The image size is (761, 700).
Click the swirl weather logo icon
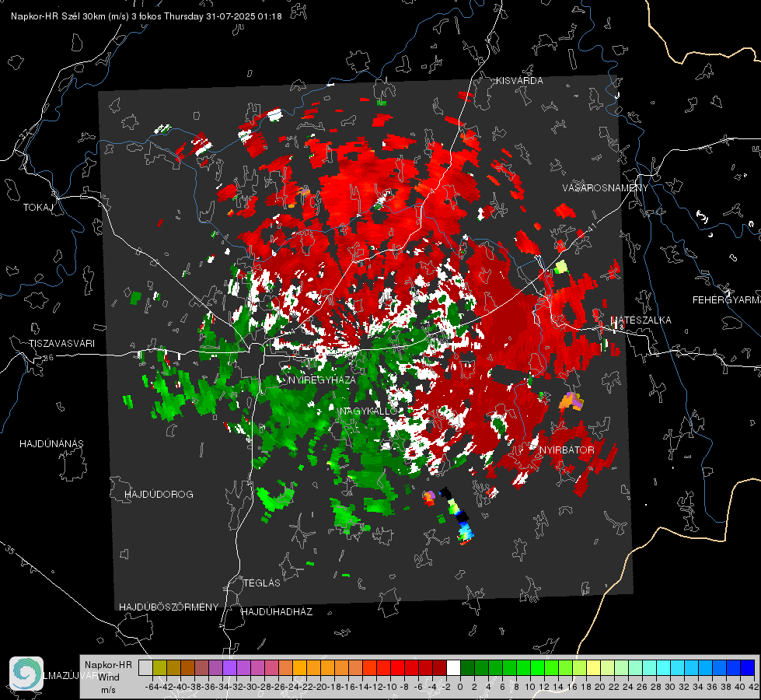click(x=26, y=674)
